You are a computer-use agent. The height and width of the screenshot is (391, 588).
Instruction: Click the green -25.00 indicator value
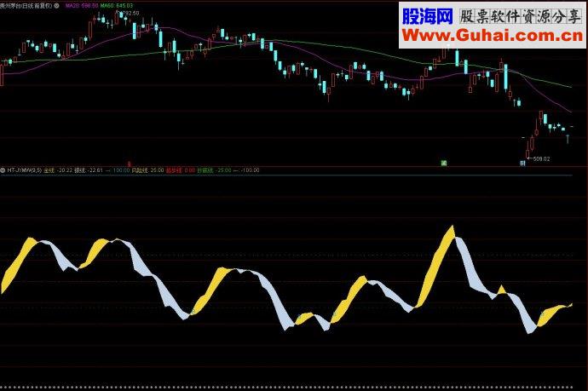(x=224, y=170)
